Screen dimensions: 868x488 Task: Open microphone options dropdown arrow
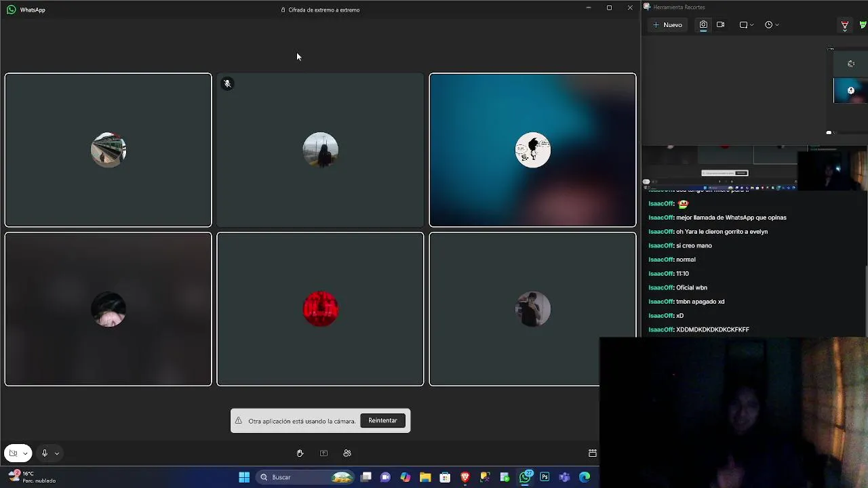(57, 453)
